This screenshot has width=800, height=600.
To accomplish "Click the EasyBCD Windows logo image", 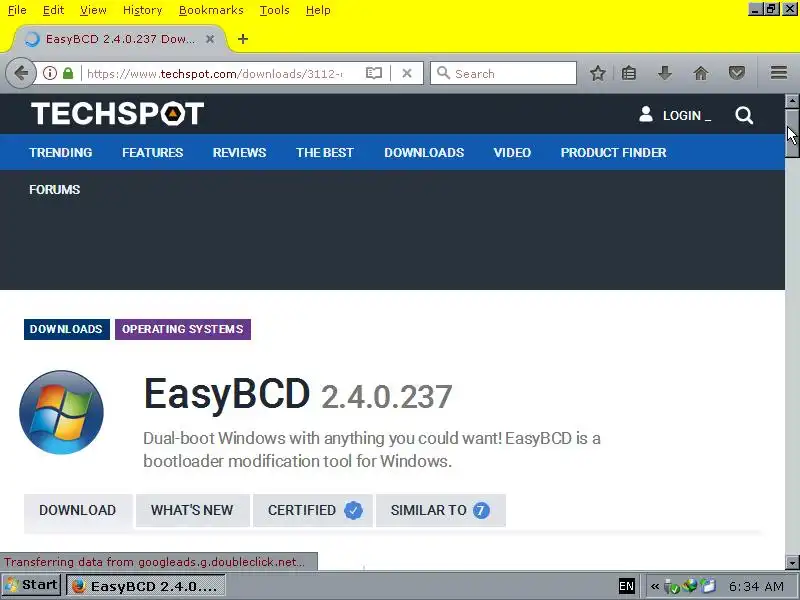I will (x=61, y=412).
